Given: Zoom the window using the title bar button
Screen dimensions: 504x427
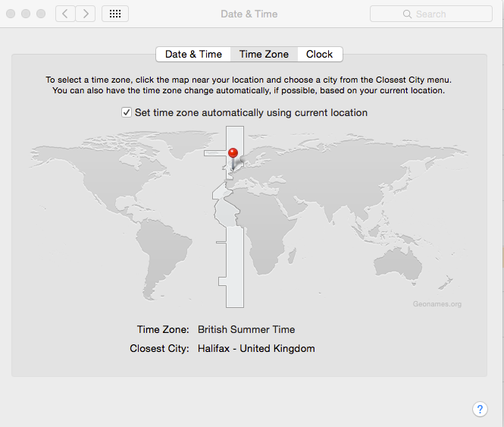Looking at the screenshot, I should point(41,14).
